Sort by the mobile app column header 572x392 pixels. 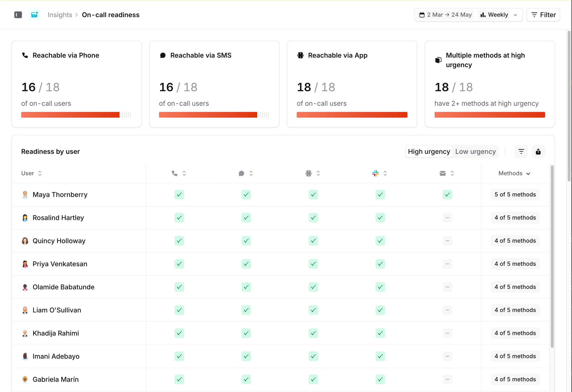313,173
